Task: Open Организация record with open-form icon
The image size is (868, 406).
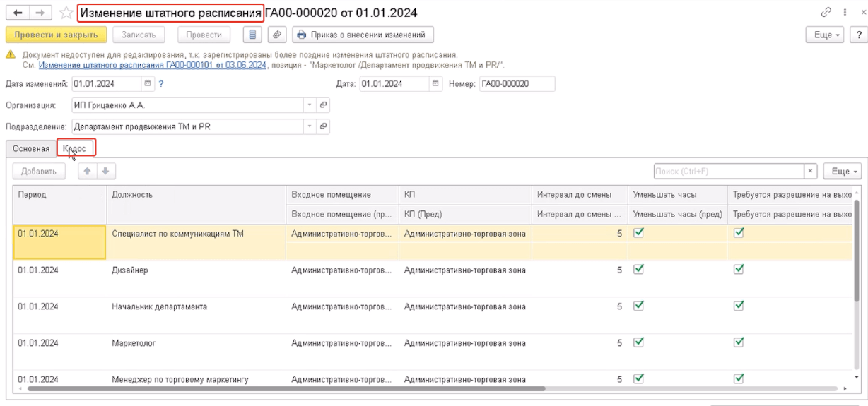Action: point(323,105)
